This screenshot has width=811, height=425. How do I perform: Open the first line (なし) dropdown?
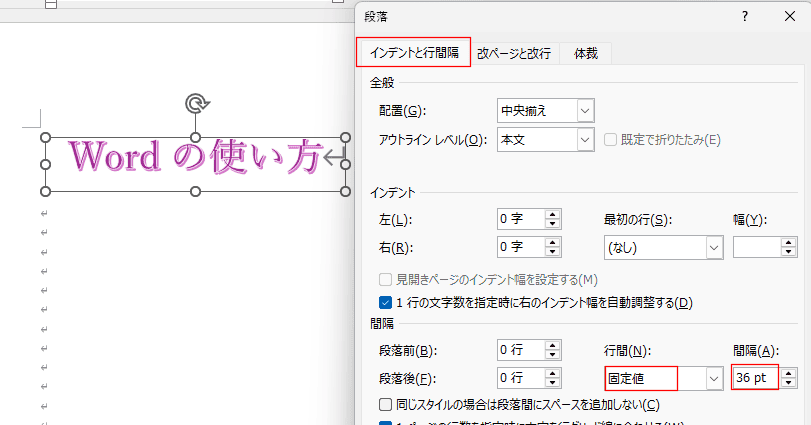[714, 247]
